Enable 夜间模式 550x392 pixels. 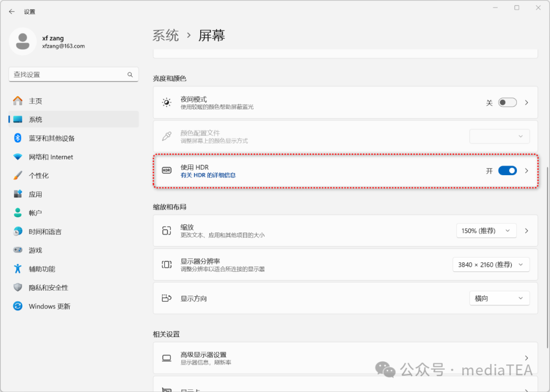tap(507, 102)
